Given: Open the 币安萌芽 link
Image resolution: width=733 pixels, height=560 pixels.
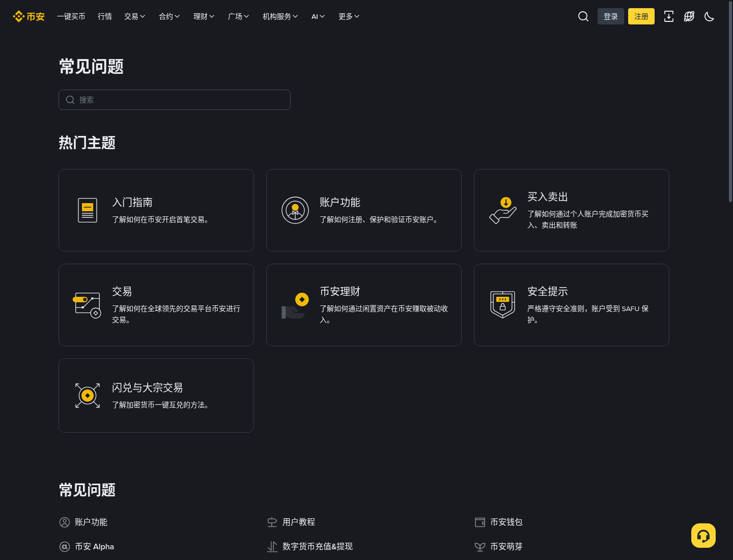Looking at the screenshot, I should tap(506, 547).
